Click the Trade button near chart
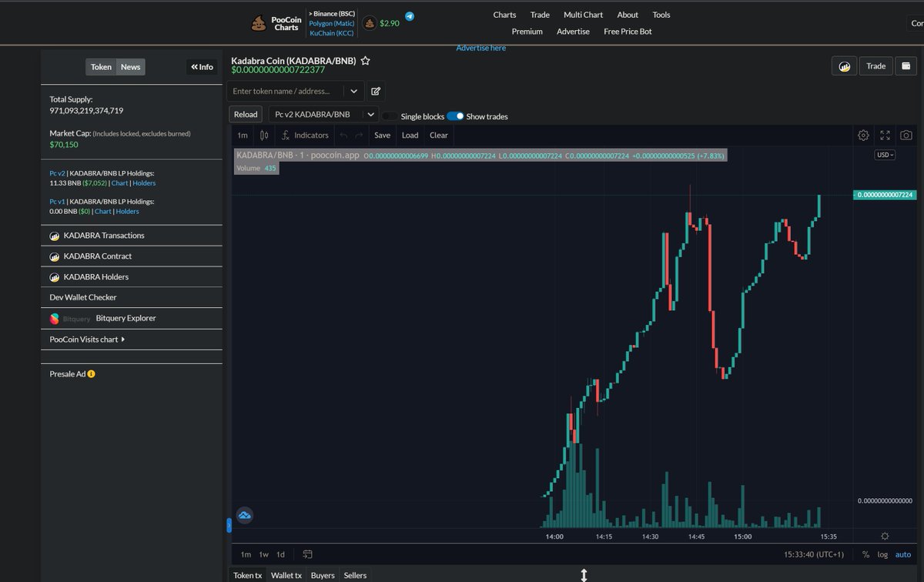This screenshot has height=582, width=924. click(x=876, y=66)
